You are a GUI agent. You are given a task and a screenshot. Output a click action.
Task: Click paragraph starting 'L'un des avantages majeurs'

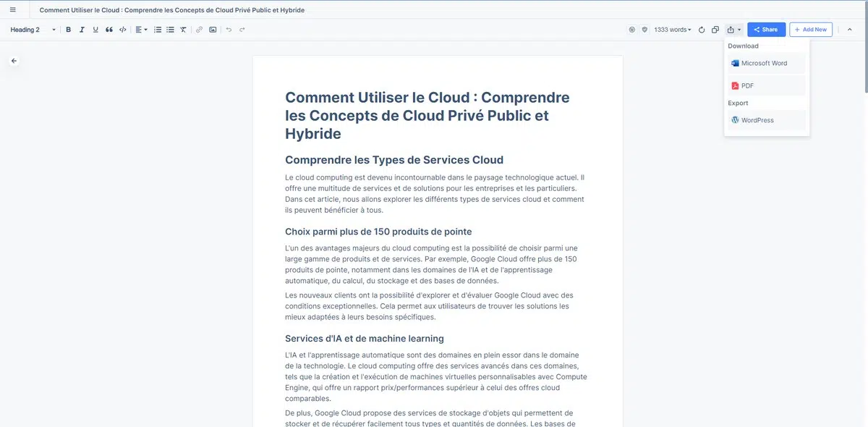click(x=432, y=264)
